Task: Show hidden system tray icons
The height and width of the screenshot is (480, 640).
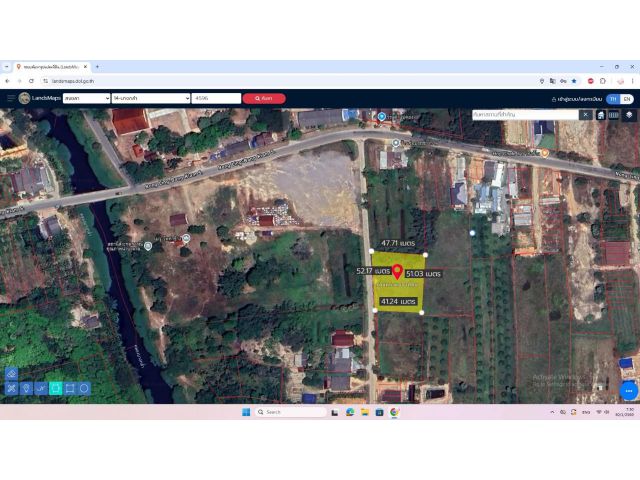Action: click(x=552, y=412)
